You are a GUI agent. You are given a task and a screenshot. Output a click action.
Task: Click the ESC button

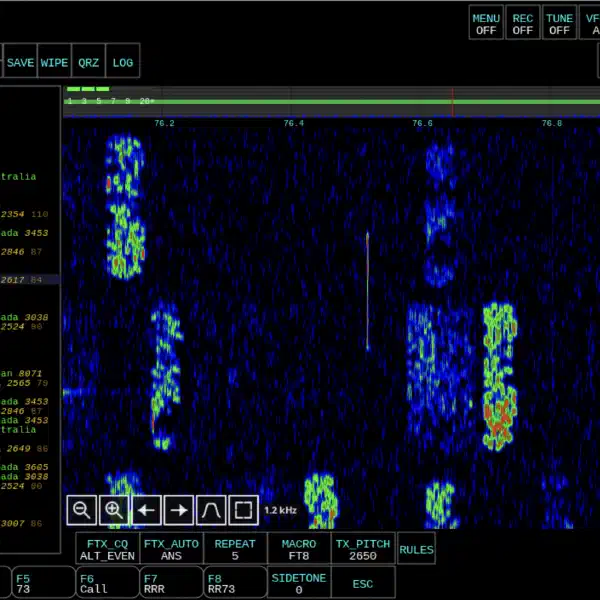pyautogui.click(x=363, y=582)
